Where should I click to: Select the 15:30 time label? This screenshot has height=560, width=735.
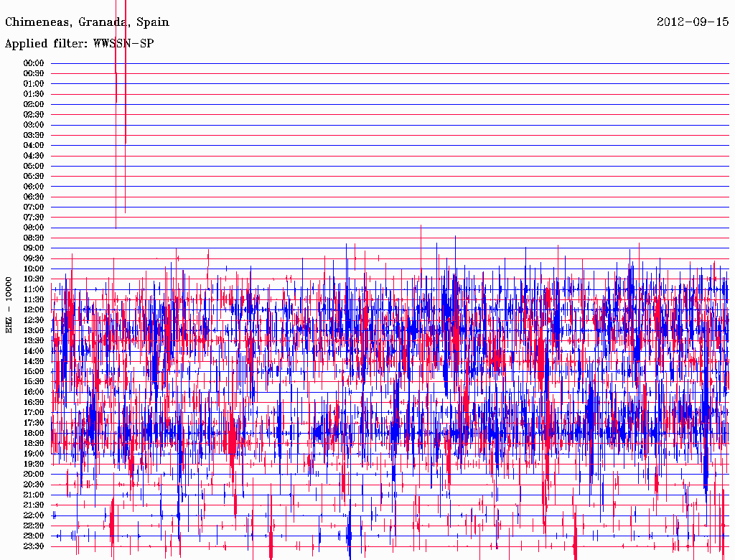(34, 382)
